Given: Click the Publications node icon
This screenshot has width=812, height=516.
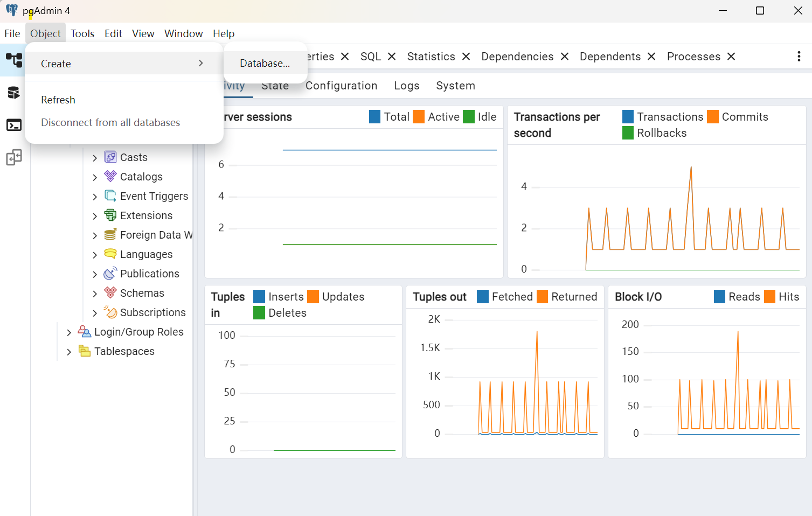Looking at the screenshot, I should click(x=110, y=273).
